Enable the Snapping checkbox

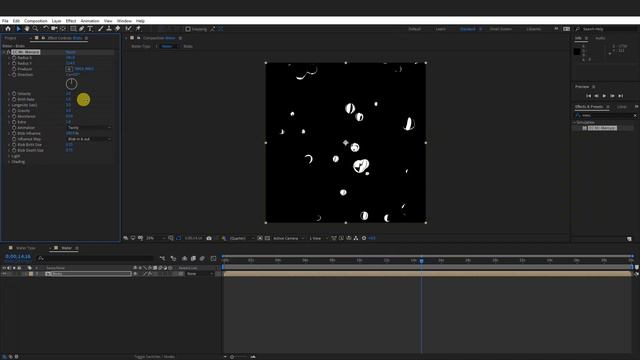[188, 29]
